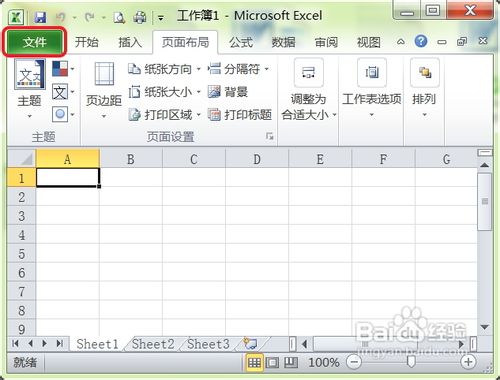500x380 pixels.
Task: Open 纸张方向 orientation dropdown
Action: [165, 69]
